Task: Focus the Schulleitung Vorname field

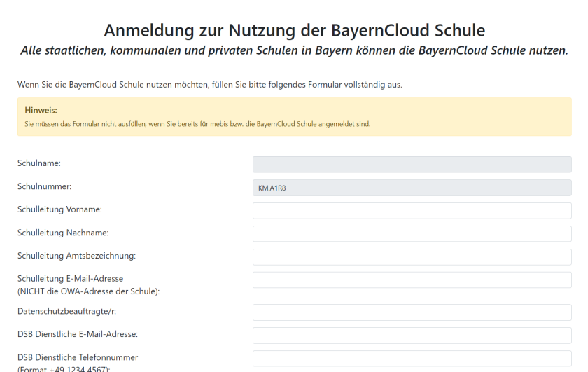Action: 412,211
